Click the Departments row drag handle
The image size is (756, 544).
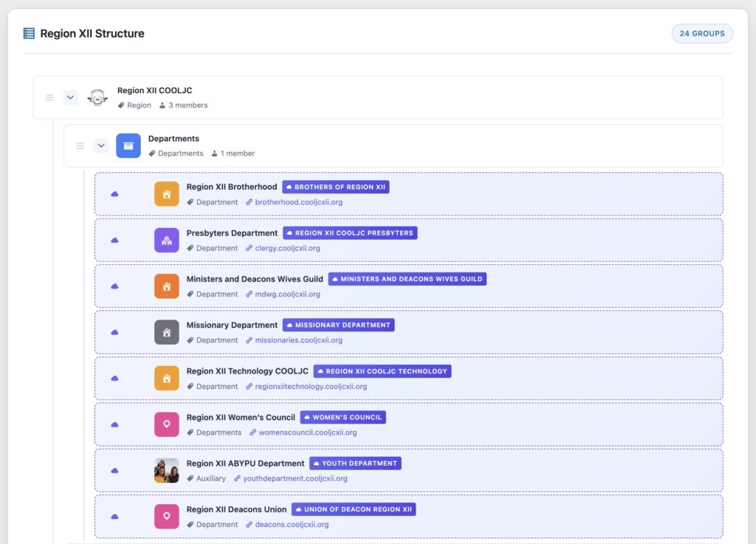click(80, 145)
